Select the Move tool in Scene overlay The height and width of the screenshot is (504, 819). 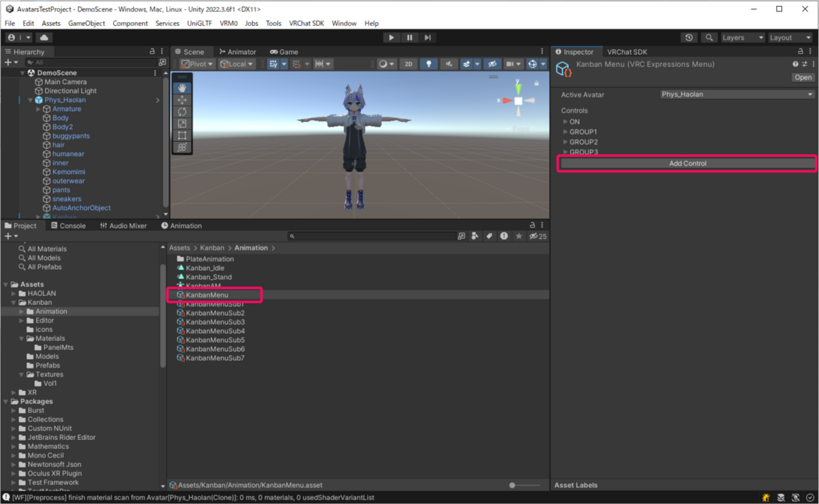pos(182,100)
